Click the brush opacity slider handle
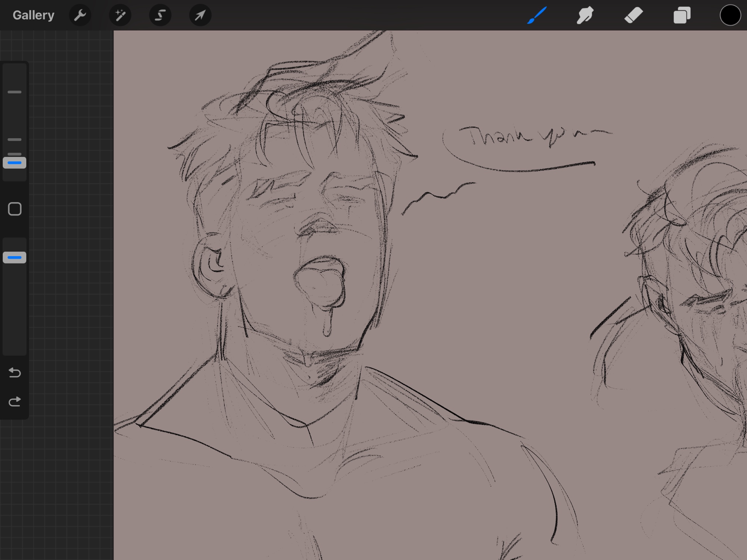747x560 pixels. click(x=15, y=258)
